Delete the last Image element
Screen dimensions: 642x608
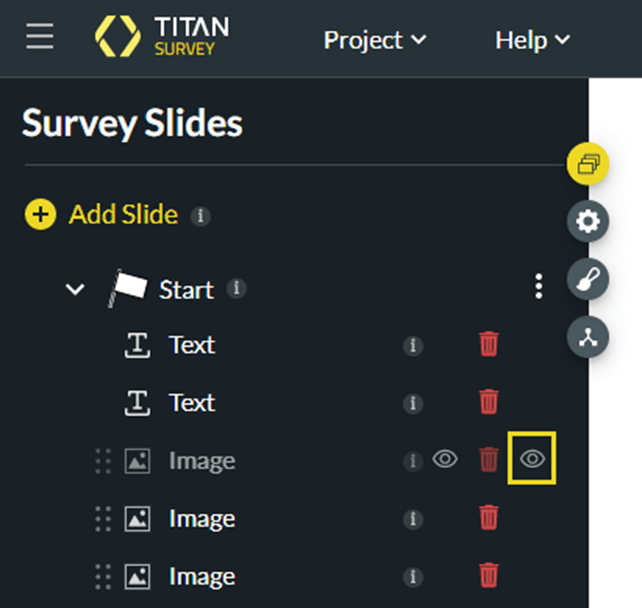(489, 575)
